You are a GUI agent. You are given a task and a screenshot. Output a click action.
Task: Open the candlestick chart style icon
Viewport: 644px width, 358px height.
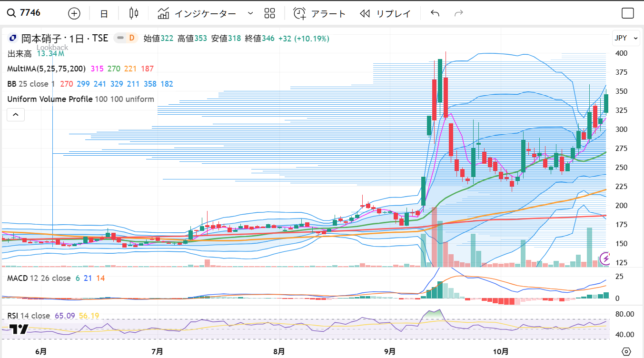134,13
